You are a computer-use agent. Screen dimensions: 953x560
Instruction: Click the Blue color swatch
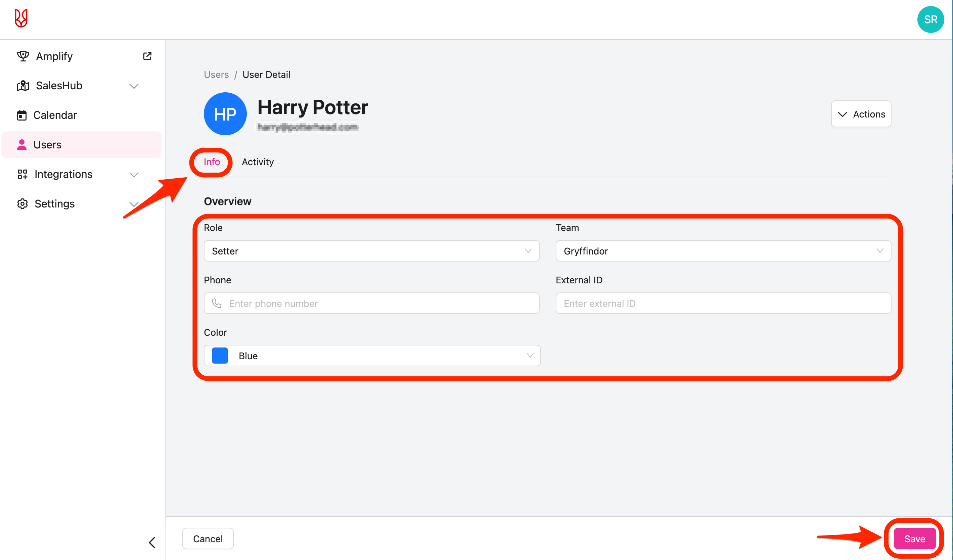pyautogui.click(x=220, y=356)
